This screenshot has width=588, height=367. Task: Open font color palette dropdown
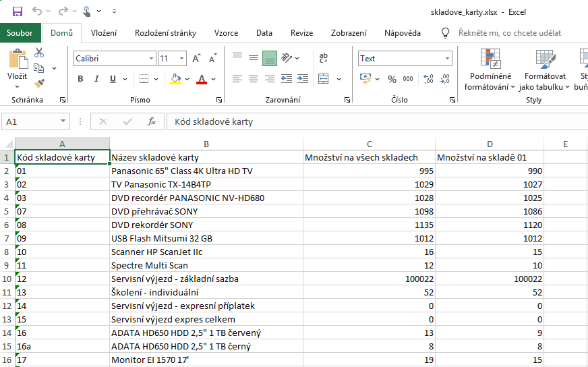pos(213,79)
